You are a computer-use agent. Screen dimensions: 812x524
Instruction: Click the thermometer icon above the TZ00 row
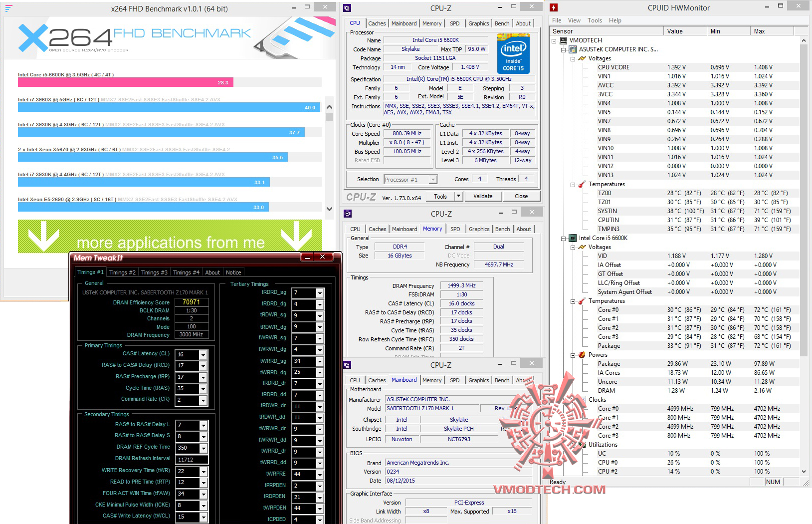click(582, 184)
